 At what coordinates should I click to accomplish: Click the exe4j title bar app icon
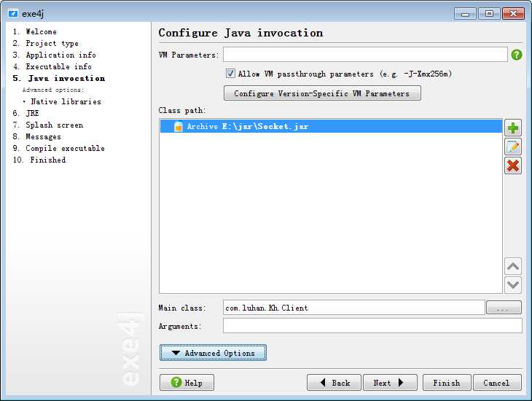13,14
